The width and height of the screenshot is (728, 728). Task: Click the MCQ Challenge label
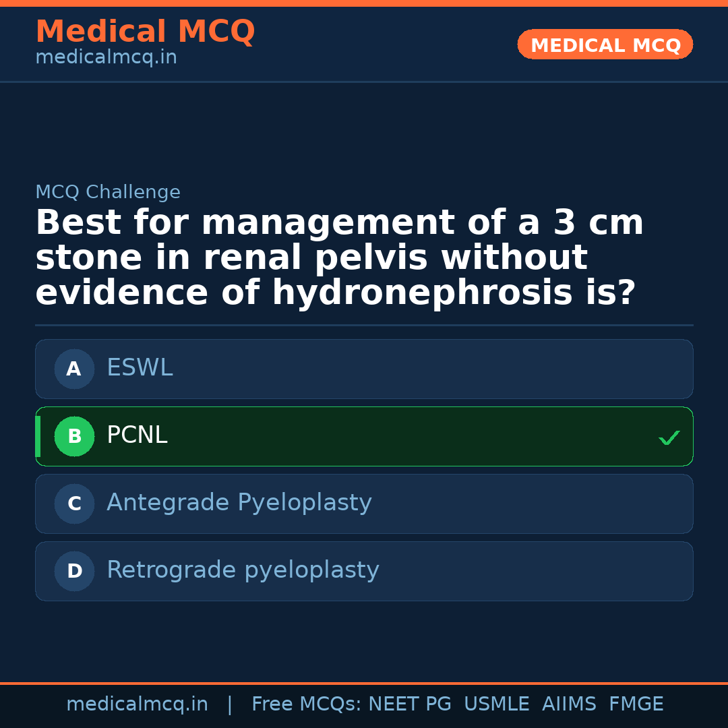click(x=108, y=193)
